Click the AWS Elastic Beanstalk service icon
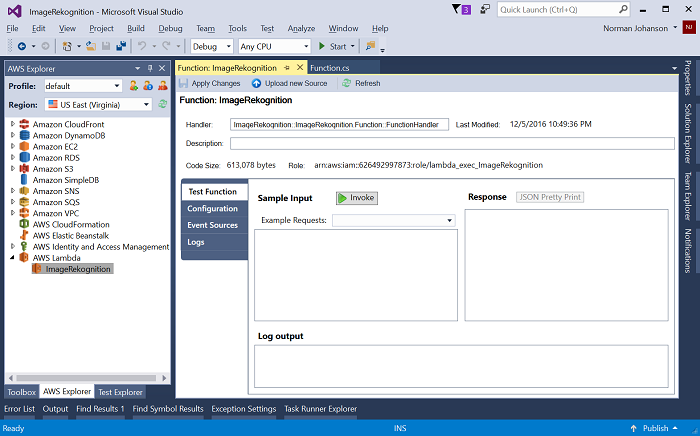This screenshot has width=700, height=436. 25,235
